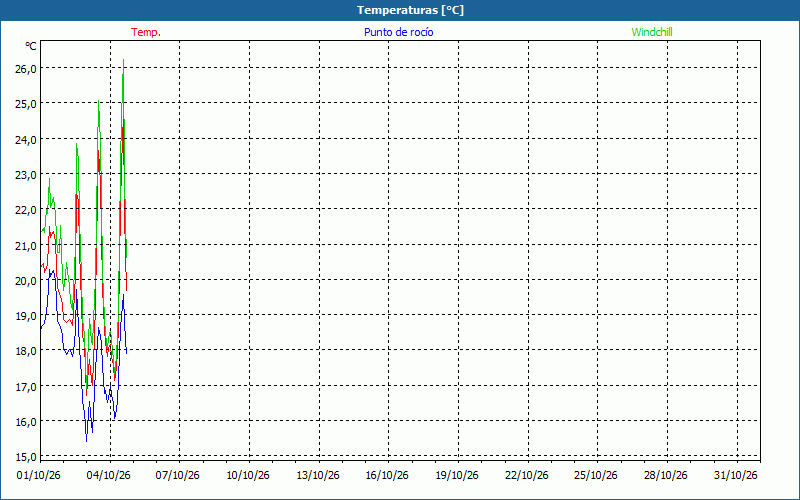The height and width of the screenshot is (500, 800).
Task: Click the 25,0 y-axis value
Action: click(x=26, y=104)
